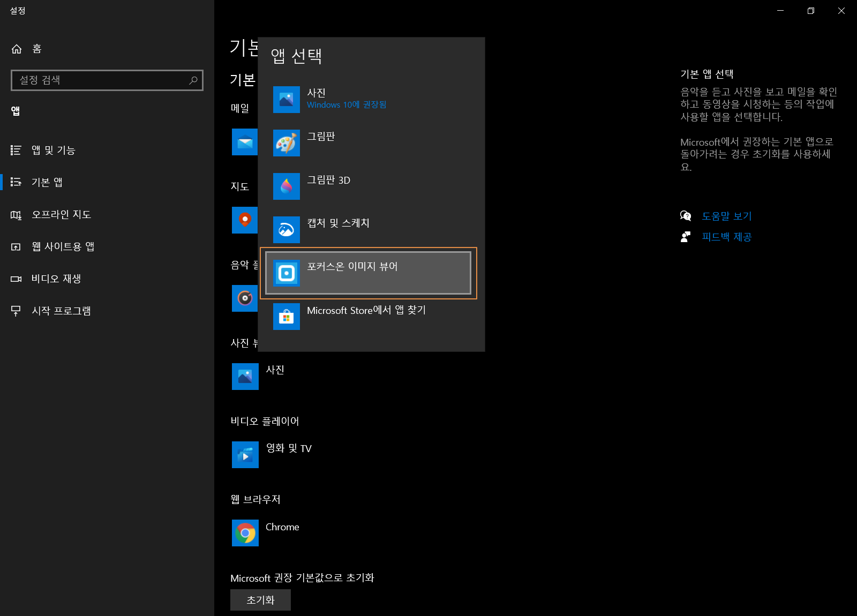Click 영화 및 TV to change video player
This screenshot has width=857, height=616.
(289, 448)
